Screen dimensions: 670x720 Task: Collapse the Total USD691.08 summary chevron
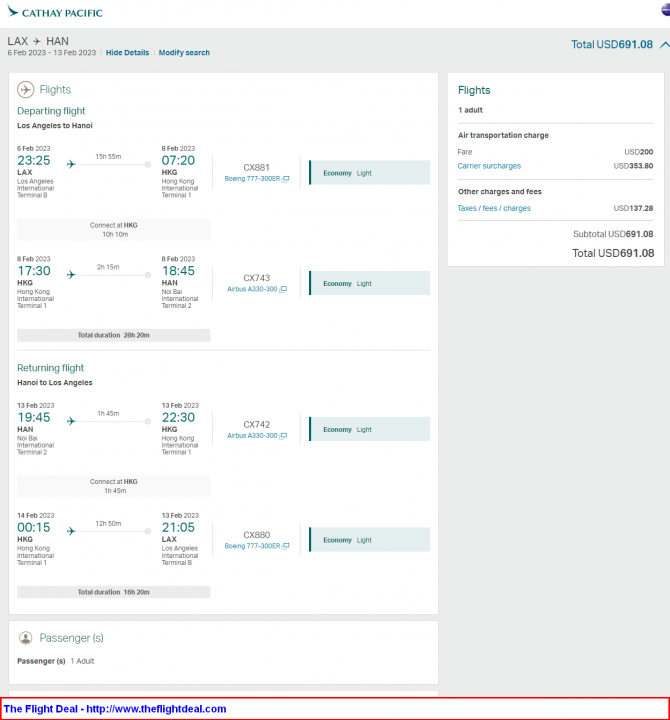click(664, 45)
